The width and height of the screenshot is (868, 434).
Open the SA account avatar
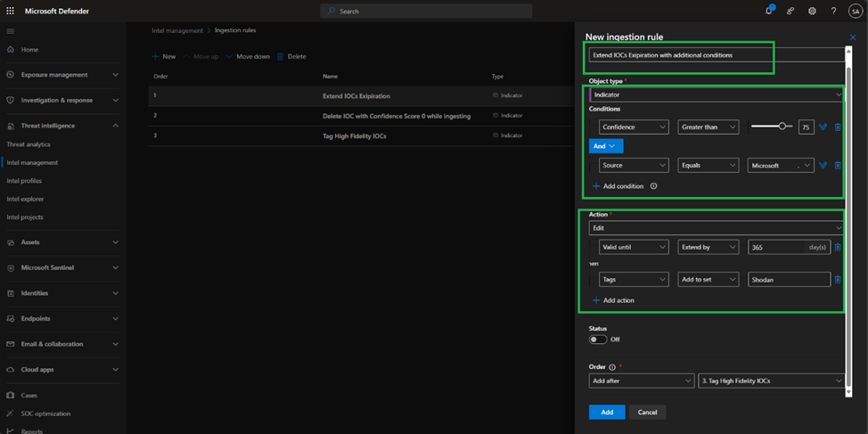pyautogui.click(x=856, y=11)
